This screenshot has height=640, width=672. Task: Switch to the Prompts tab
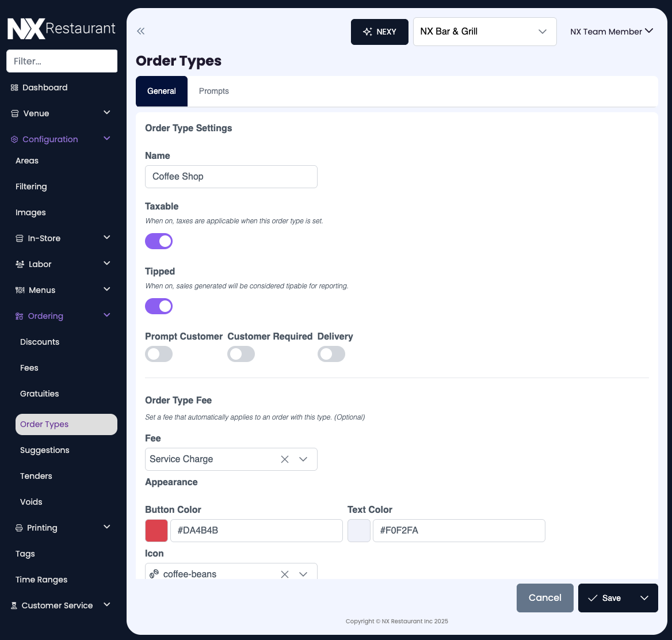tap(213, 91)
